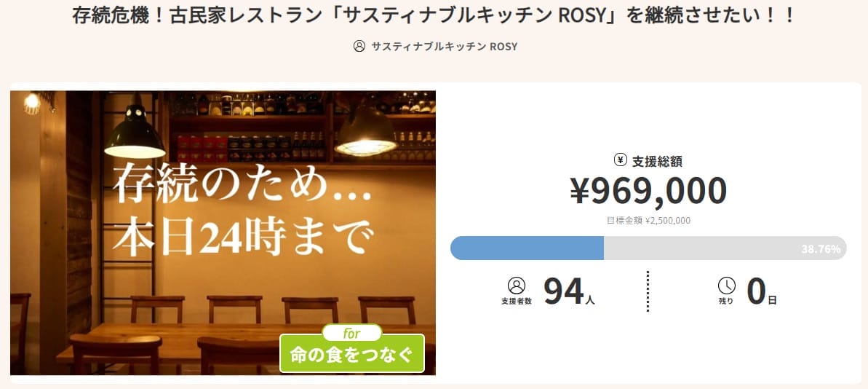This screenshot has width=868, height=389.
Task: Click the 目標金額 ¥2,500,000 goal text
Action: 648,220
